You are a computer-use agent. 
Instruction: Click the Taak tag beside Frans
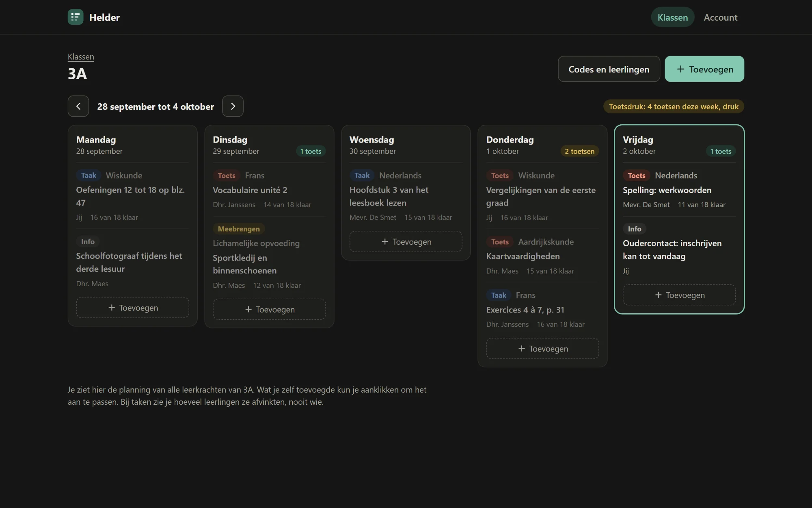(499, 295)
